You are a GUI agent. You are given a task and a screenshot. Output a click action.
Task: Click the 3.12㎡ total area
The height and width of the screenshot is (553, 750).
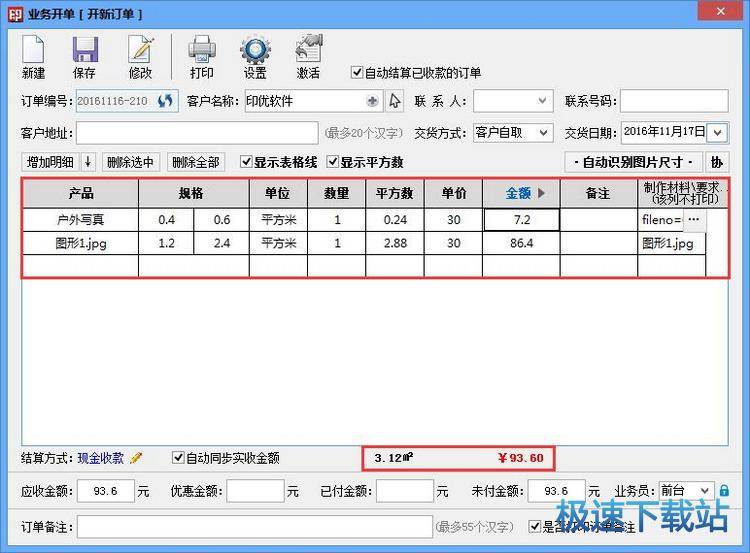click(x=393, y=458)
